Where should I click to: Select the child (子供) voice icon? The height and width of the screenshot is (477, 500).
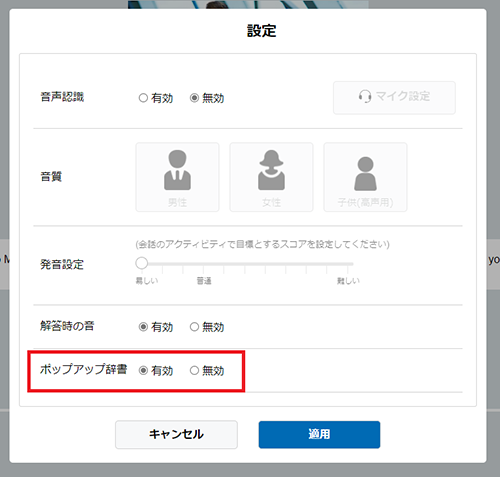365,173
